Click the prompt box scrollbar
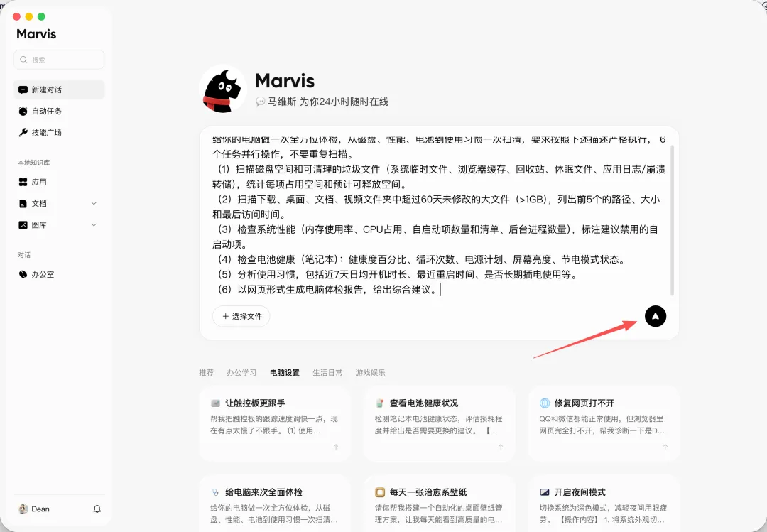The width and height of the screenshot is (767, 532). [x=672, y=220]
